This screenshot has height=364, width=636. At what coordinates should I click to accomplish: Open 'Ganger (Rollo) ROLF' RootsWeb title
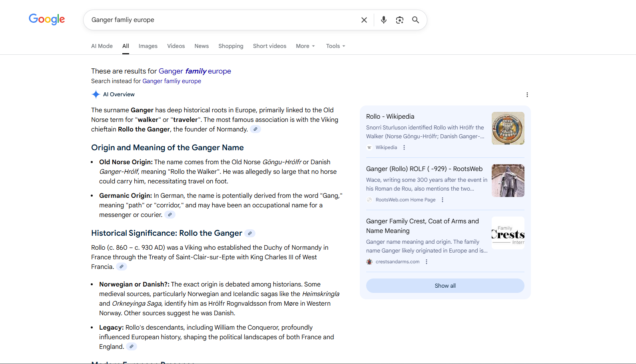pos(424,169)
